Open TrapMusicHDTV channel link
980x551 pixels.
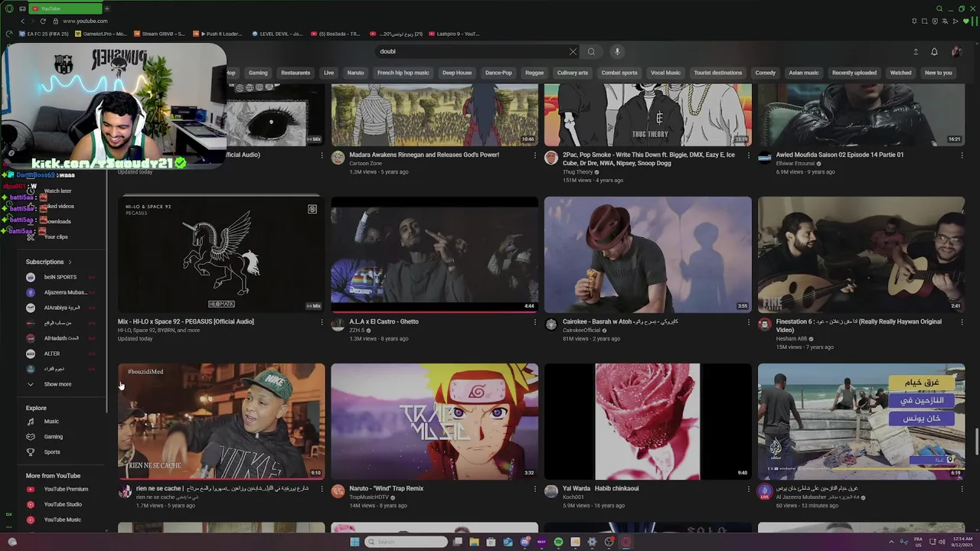[x=368, y=497]
